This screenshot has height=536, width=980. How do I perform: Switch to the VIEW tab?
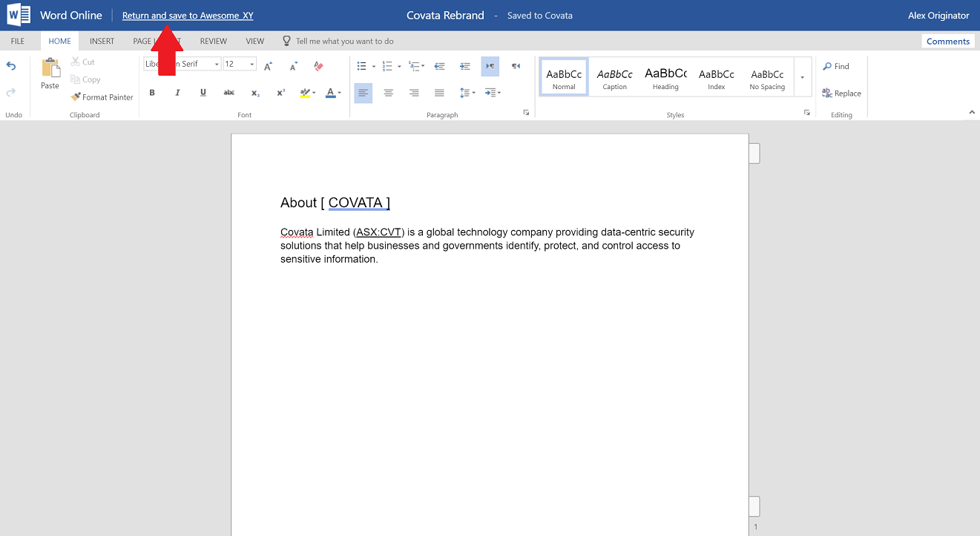point(255,42)
